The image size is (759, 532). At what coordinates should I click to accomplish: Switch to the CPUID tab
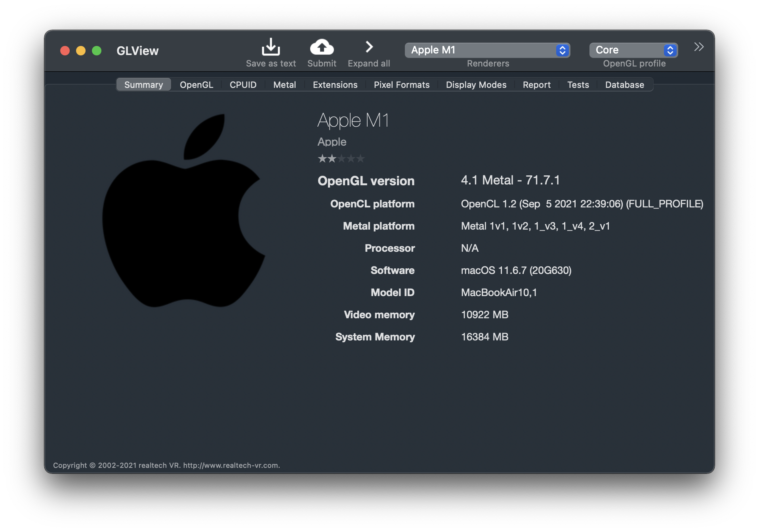243,85
